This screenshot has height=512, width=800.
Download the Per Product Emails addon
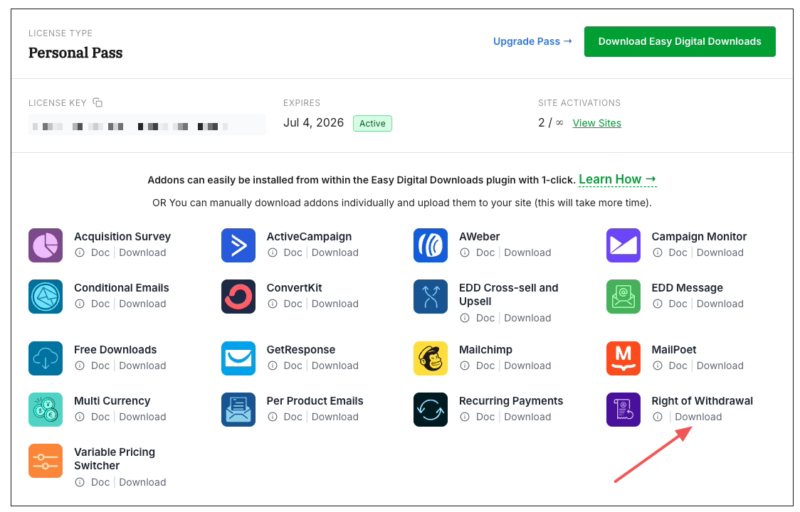[x=335, y=417]
